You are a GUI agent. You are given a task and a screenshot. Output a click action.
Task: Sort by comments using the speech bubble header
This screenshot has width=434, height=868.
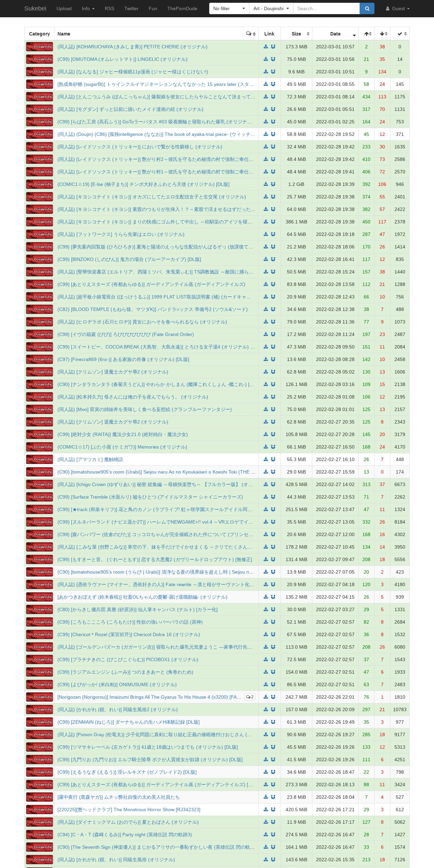(x=251, y=34)
